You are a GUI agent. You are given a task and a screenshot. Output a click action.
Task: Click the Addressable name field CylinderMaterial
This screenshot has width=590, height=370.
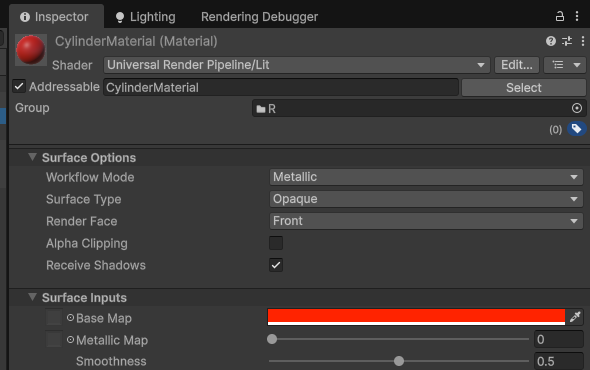(x=281, y=88)
